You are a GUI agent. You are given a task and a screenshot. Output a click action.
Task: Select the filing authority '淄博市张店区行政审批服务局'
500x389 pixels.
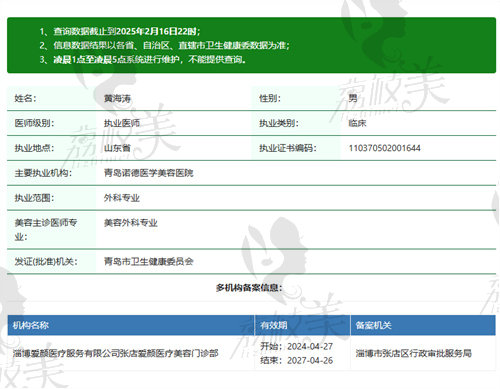click(414, 353)
